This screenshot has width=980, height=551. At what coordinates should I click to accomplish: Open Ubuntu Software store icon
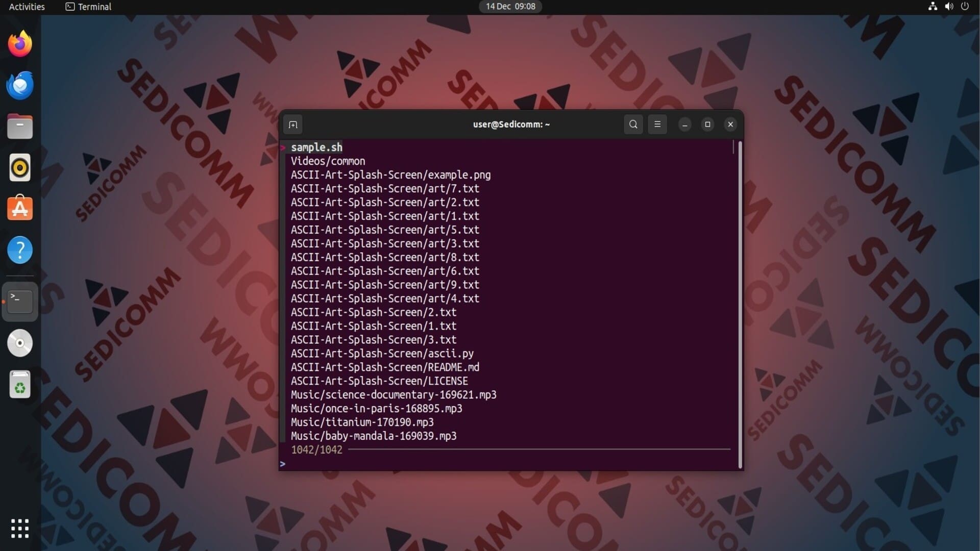(20, 209)
